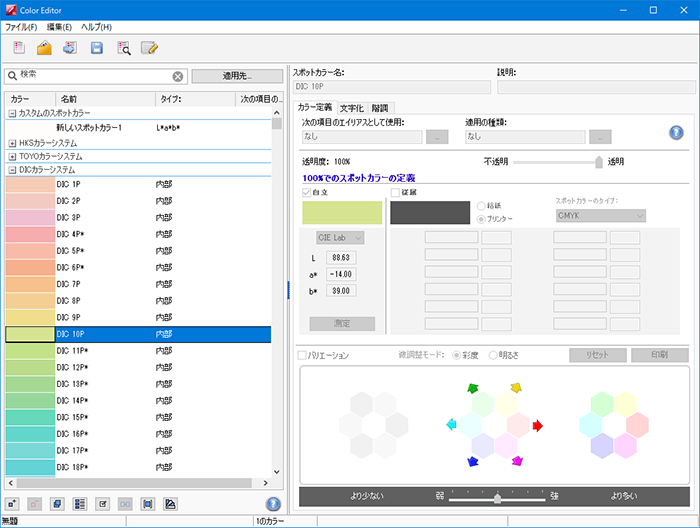
Task: Click the add new spot color icon
Action: coord(12,504)
